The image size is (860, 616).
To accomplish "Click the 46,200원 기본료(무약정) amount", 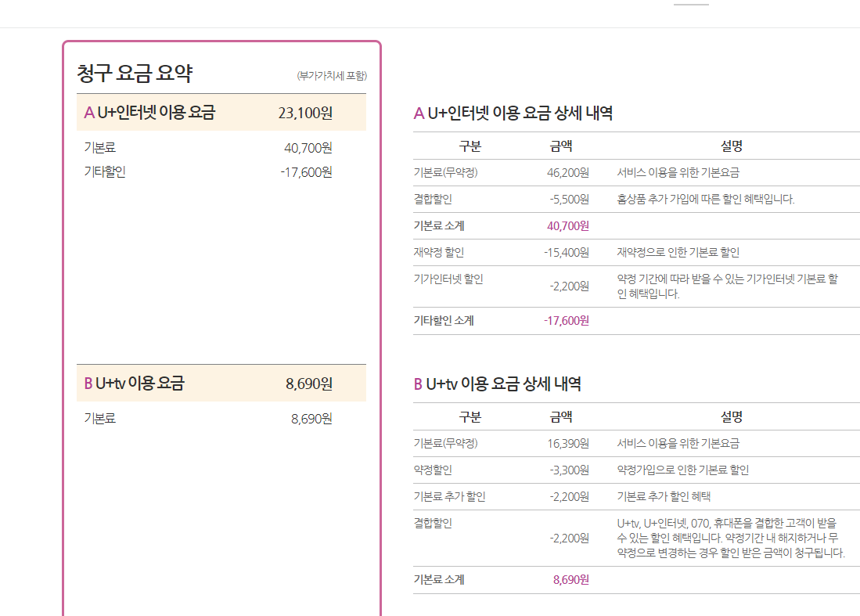I will click(567, 173).
